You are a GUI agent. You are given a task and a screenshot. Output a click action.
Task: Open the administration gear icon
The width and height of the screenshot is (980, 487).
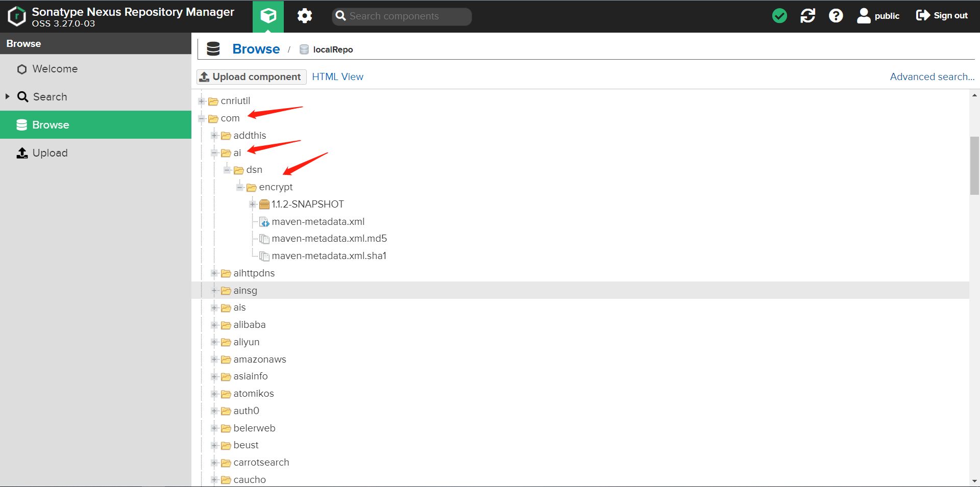coord(305,16)
